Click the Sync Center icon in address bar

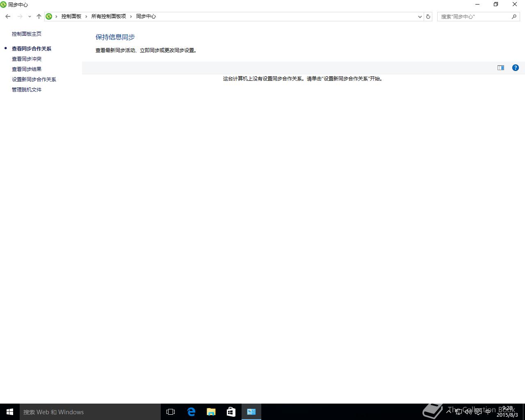point(49,16)
